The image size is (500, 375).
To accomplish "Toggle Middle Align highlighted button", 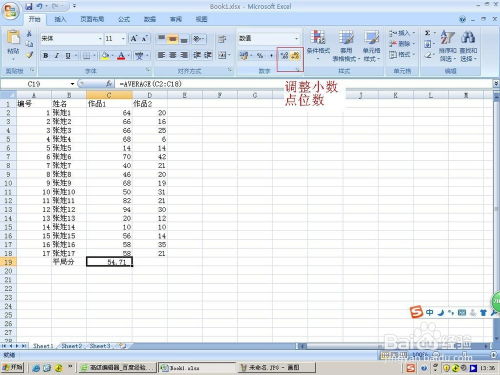I will point(172,39).
